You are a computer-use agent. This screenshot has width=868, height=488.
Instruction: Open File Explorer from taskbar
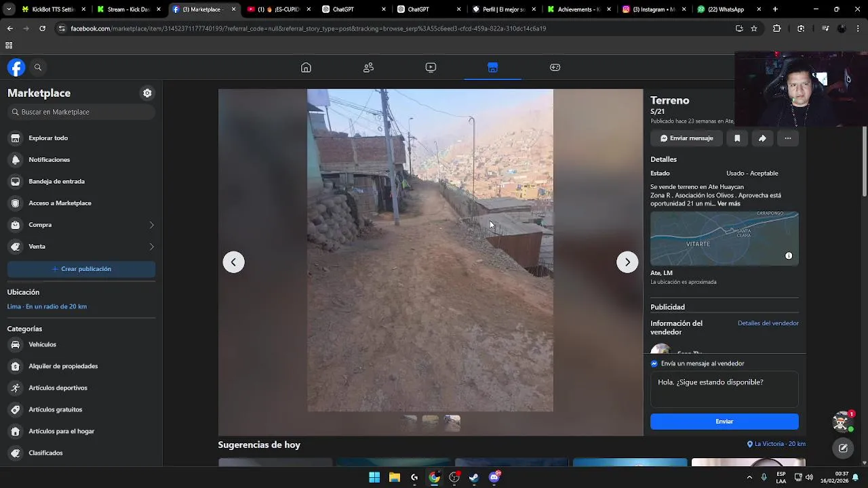click(394, 477)
